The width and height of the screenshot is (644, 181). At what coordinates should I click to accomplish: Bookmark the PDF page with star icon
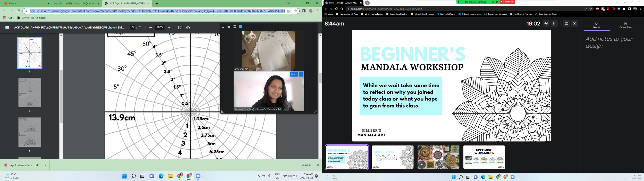pos(295,11)
